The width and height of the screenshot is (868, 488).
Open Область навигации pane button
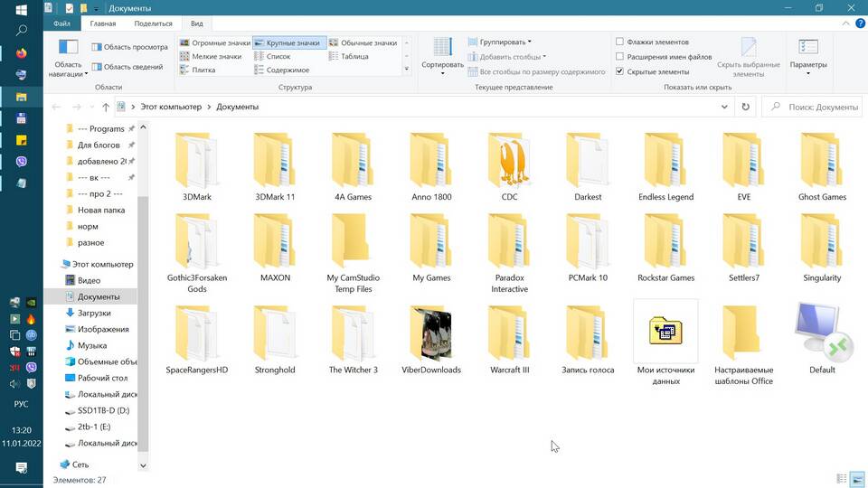[x=68, y=58]
